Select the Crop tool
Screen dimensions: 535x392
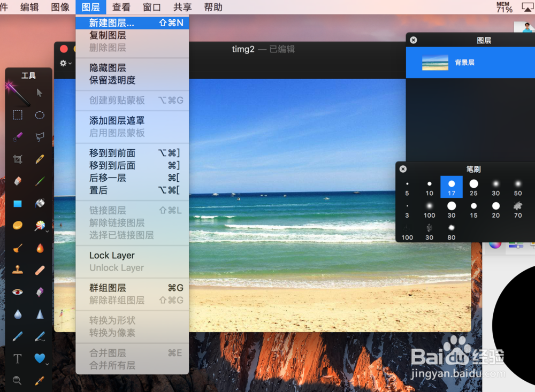[x=18, y=159]
